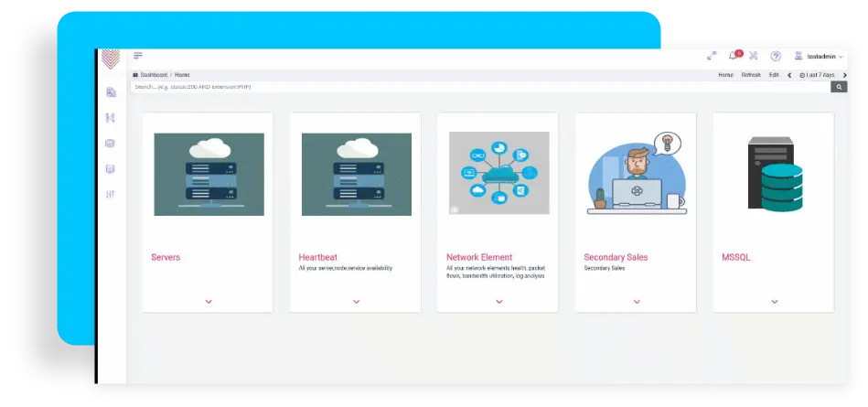Click Edit in the top toolbar
This screenshot has width=868, height=407.
tap(774, 75)
